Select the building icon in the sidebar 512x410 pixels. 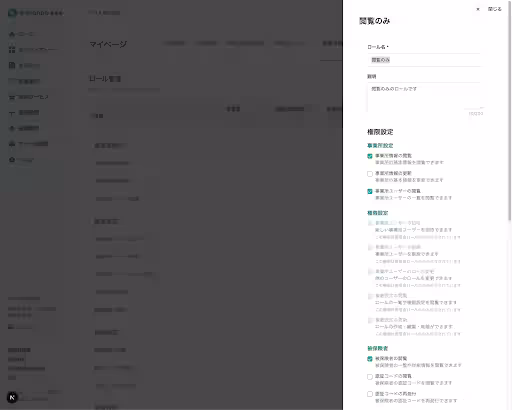[12, 65]
